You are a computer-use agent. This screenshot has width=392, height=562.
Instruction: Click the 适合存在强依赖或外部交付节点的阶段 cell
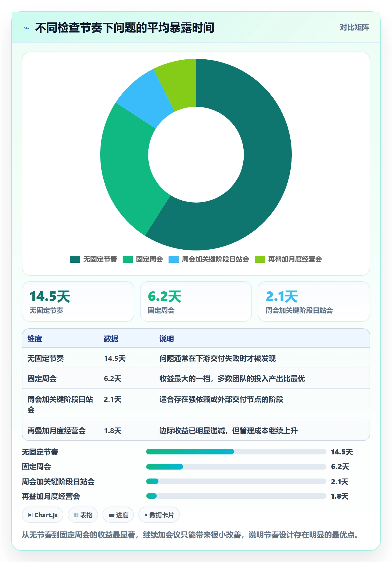[x=221, y=399]
